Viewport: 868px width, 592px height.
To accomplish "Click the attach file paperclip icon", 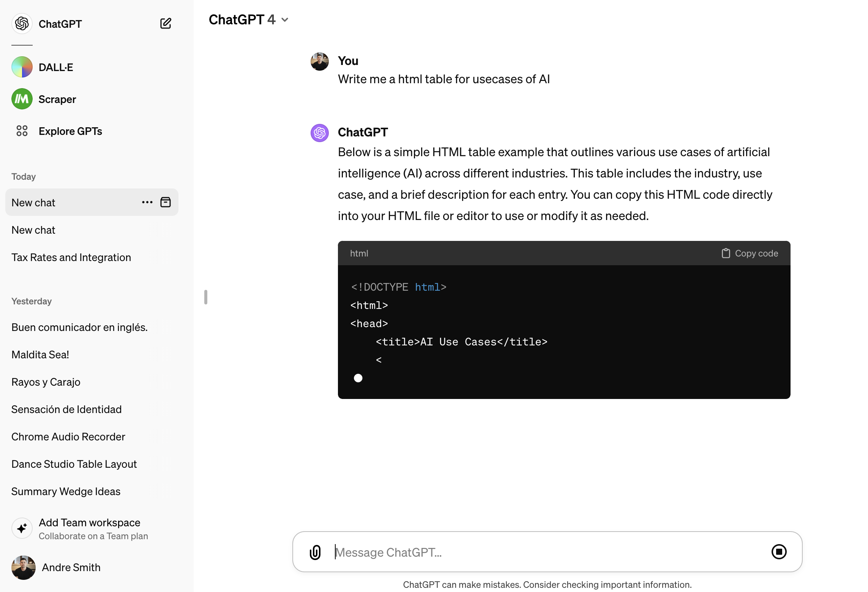I will coord(315,552).
